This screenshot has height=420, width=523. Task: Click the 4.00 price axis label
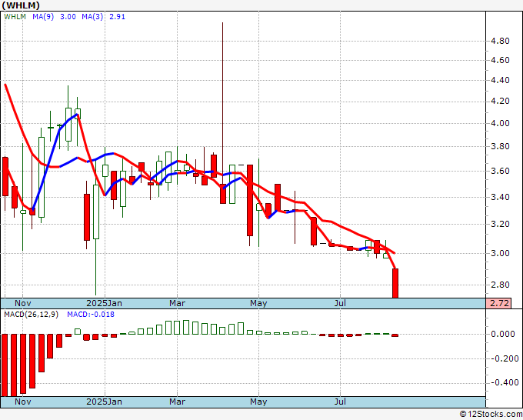(x=501, y=123)
